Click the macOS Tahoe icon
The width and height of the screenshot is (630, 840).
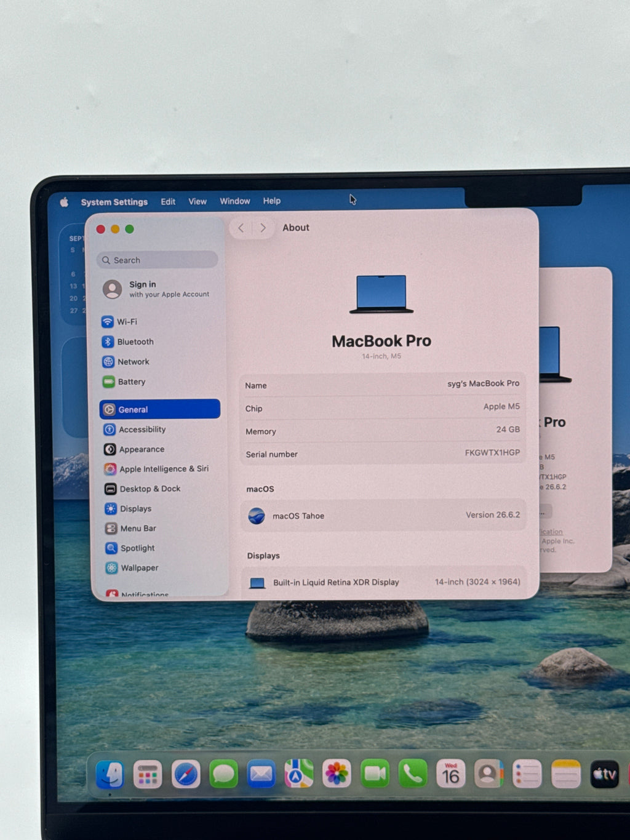(257, 516)
